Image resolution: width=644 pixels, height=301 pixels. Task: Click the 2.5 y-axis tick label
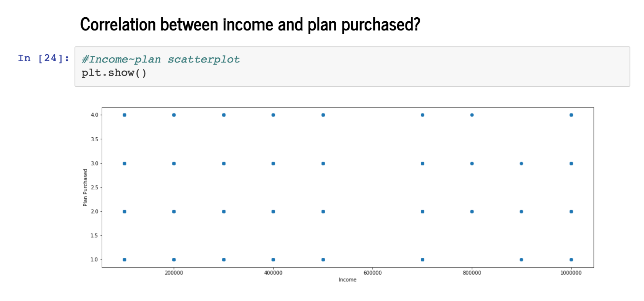point(95,187)
